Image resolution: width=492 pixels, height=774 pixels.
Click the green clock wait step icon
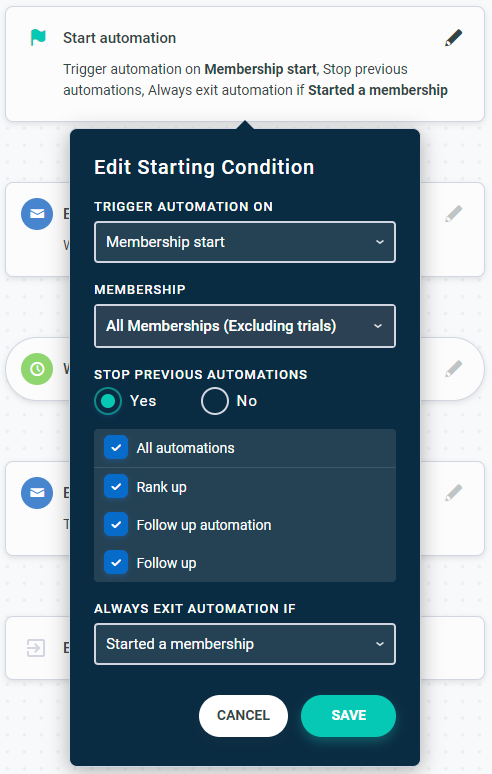(37, 369)
